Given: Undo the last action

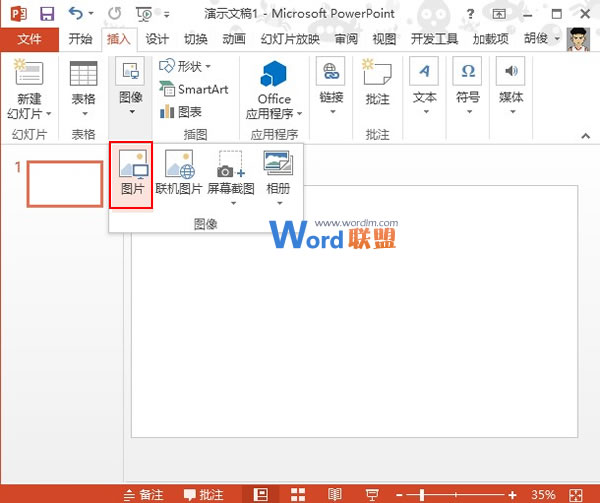Looking at the screenshot, I should (x=76, y=14).
